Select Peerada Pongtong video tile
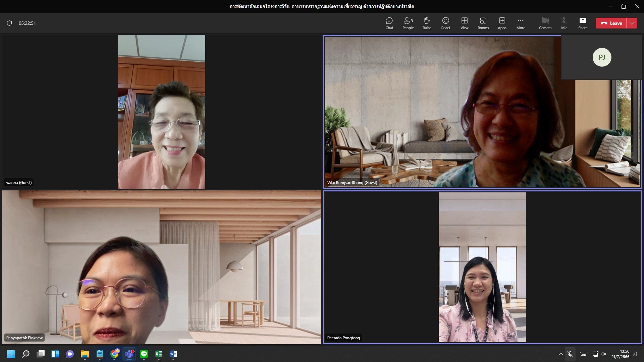This screenshot has width=644, height=362. click(482, 267)
